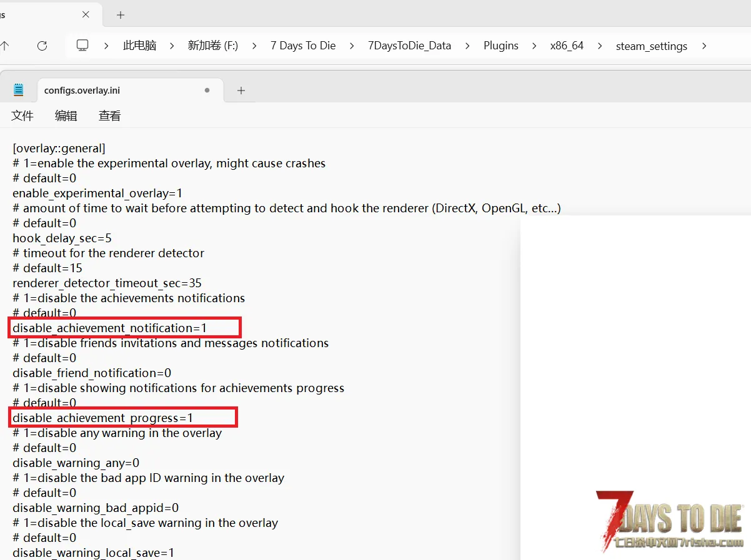The image size is (751, 560).
Task: Open the 查看 menu
Action: [110, 115]
